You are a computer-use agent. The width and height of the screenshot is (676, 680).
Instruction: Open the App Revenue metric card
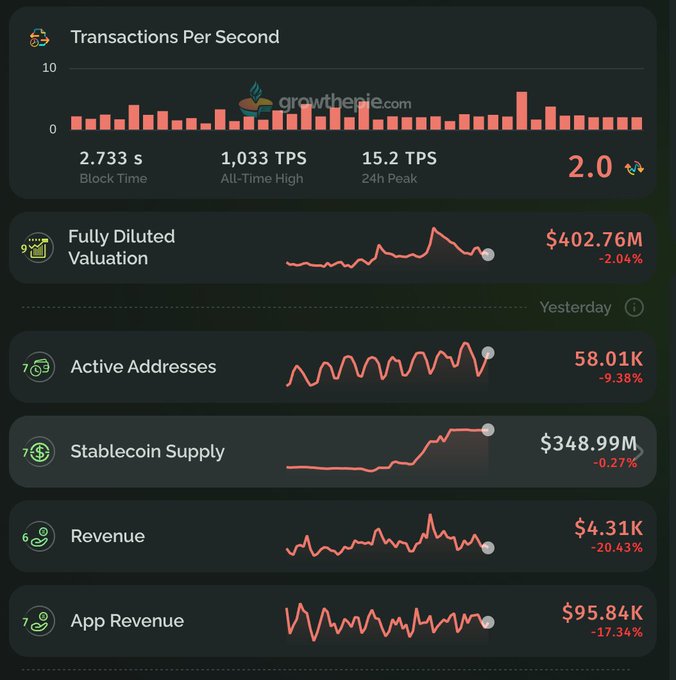click(x=333, y=621)
